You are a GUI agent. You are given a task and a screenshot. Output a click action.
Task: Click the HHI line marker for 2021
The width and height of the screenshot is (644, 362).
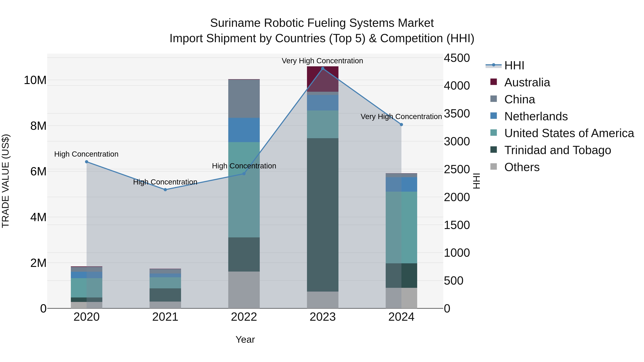pos(165,190)
